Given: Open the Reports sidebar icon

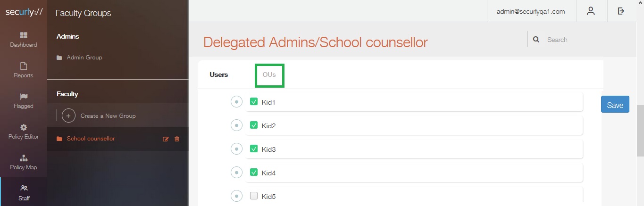Looking at the screenshot, I should click(x=24, y=66).
